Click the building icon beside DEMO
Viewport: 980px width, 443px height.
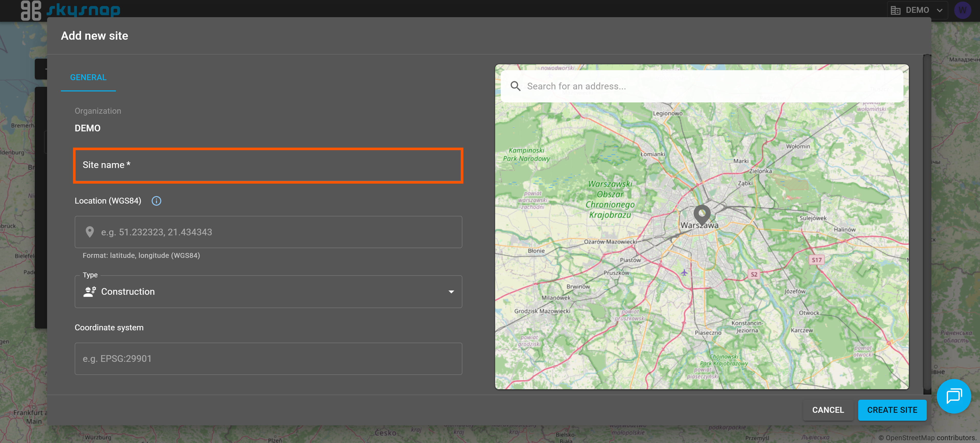pos(896,10)
